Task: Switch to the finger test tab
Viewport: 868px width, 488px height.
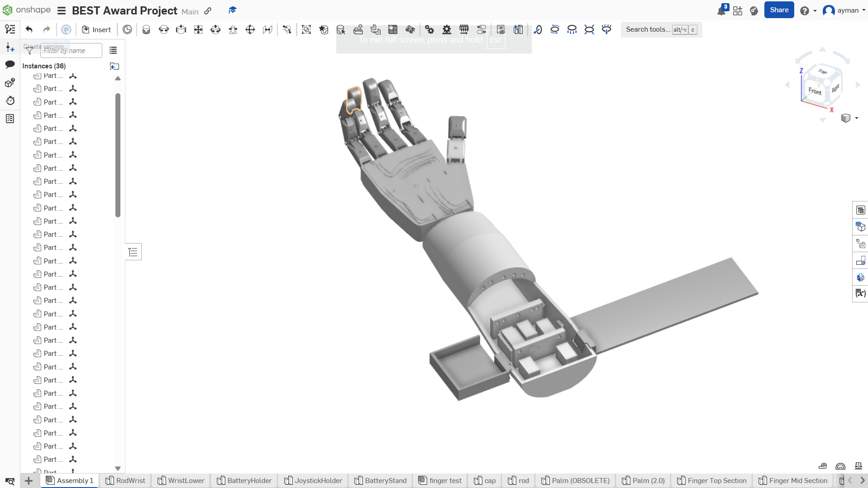Action: [440, 480]
